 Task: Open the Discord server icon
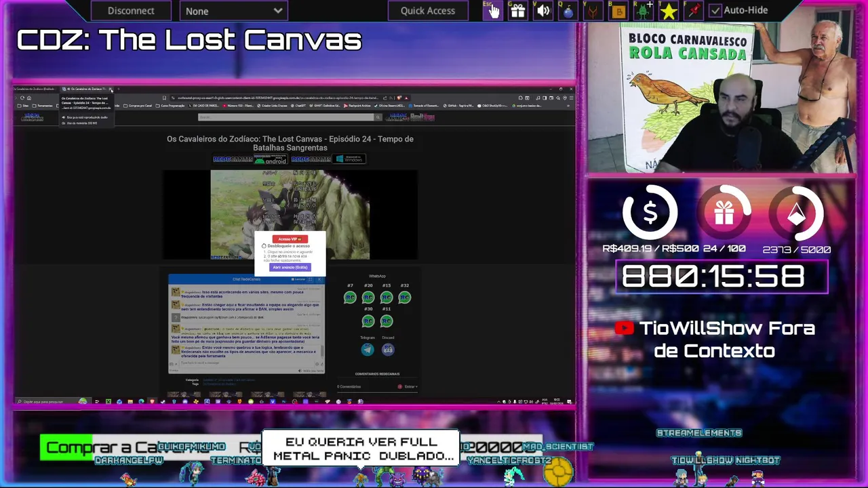[388, 349]
